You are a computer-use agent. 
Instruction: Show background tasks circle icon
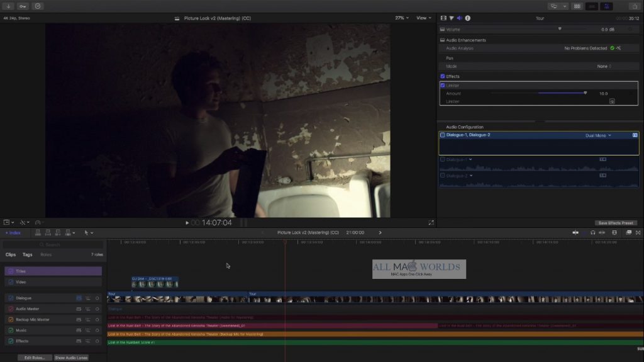pos(38,6)
